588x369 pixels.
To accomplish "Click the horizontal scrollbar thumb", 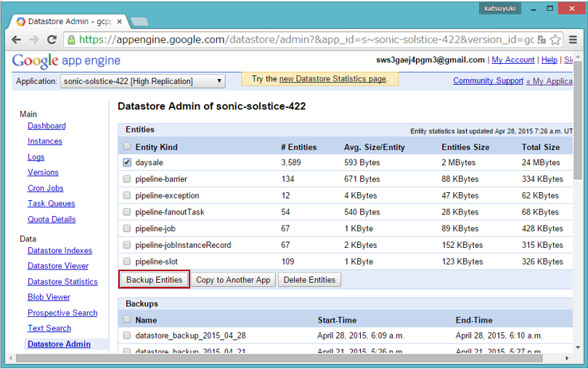I will point(279,359).
